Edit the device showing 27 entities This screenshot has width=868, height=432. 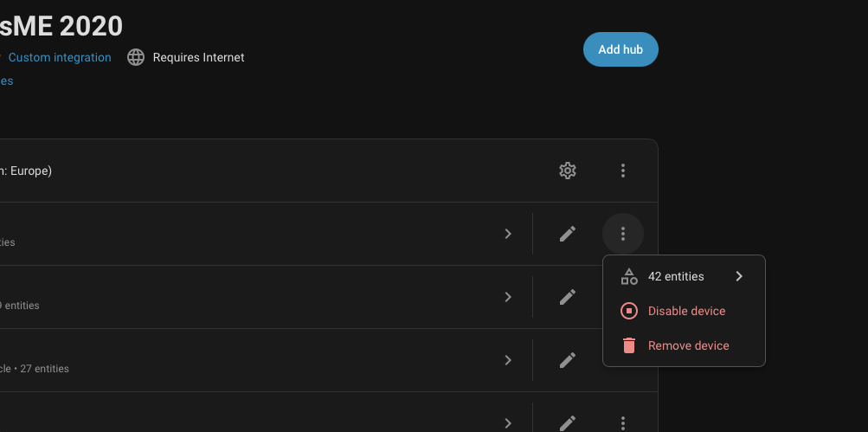coord(568,360)
